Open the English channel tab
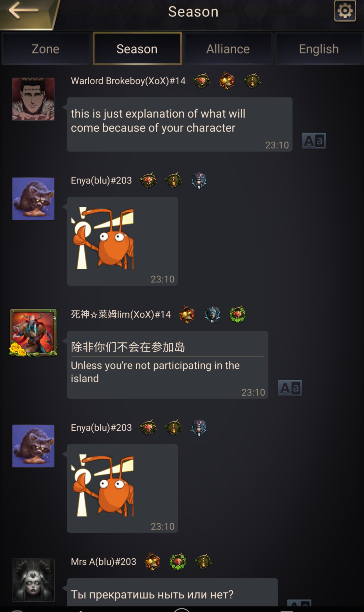This screenshot has width=364, height=612. 319,49
